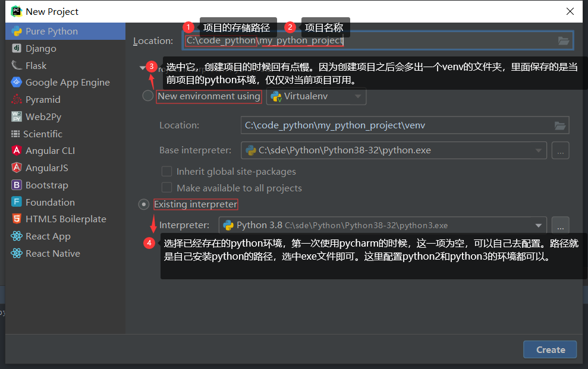Select the Existing interpreter radio button
The height and width of the screenshot is (369, 588).
[144, 204]
